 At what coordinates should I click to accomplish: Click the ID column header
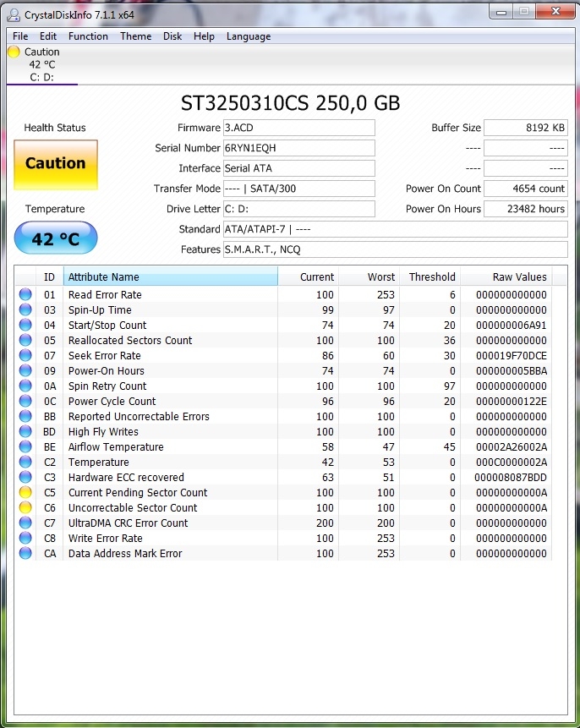coord(49,276)
